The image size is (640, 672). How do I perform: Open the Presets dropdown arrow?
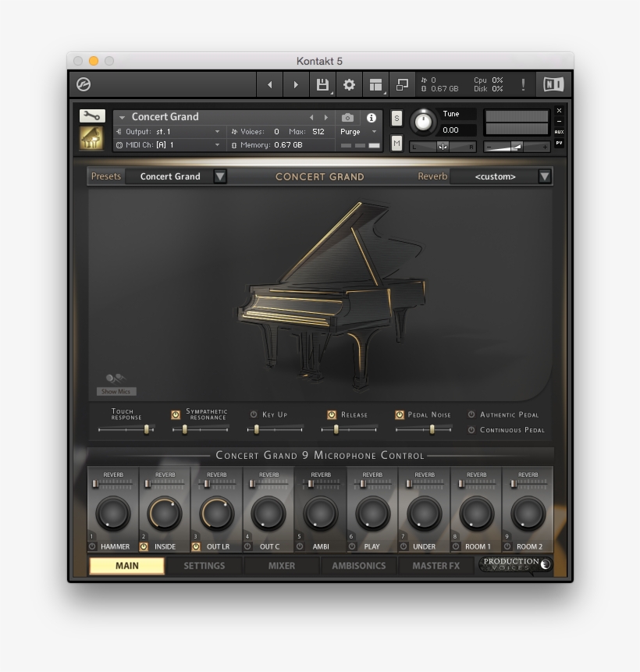(220, 176)
